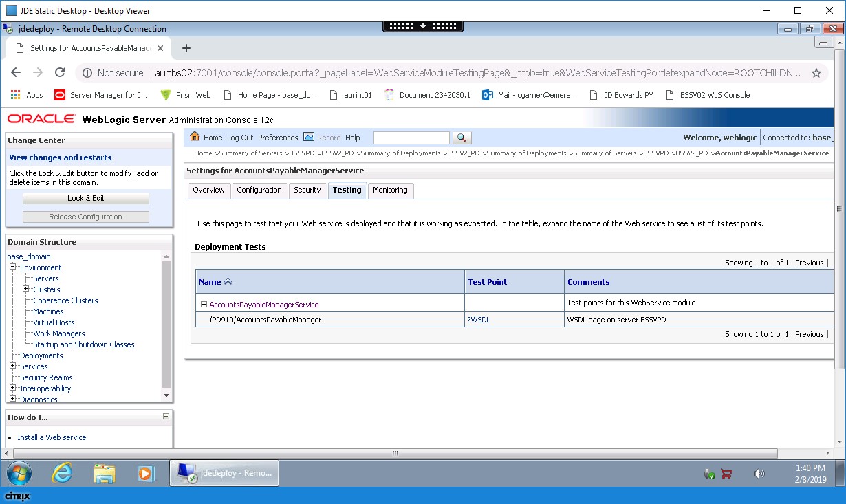Collapse the How do I... panel
The image size is (846, 504).
coord(166,417)
